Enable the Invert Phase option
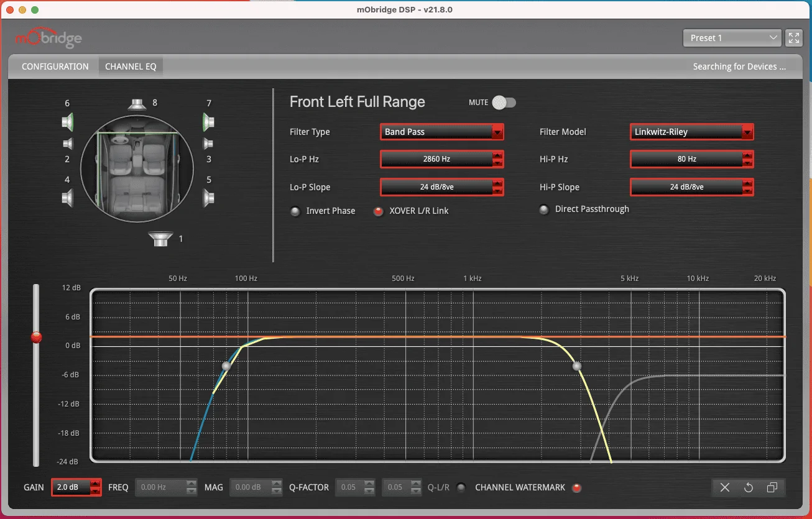Screen dimensions: 812x519 295,211
